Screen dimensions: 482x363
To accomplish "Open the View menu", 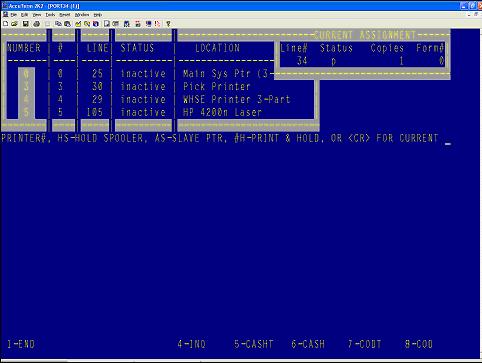I will 37,15.
